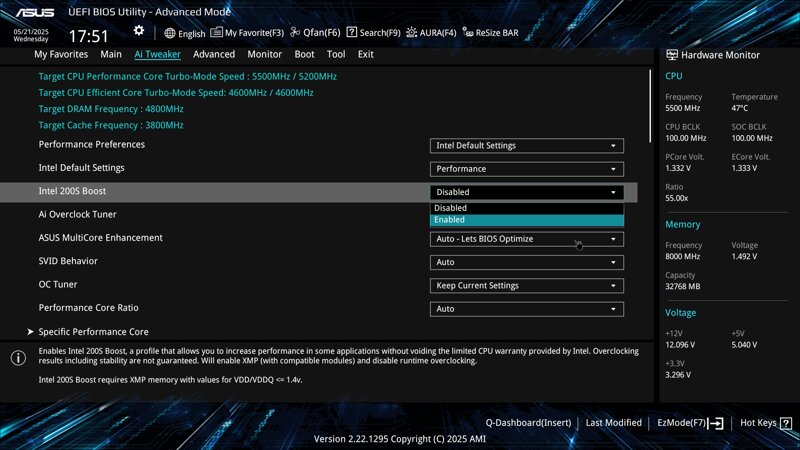Click the settings list scrollbar
The height and width of the screenshot is (450, 800).
coord(650,106)
